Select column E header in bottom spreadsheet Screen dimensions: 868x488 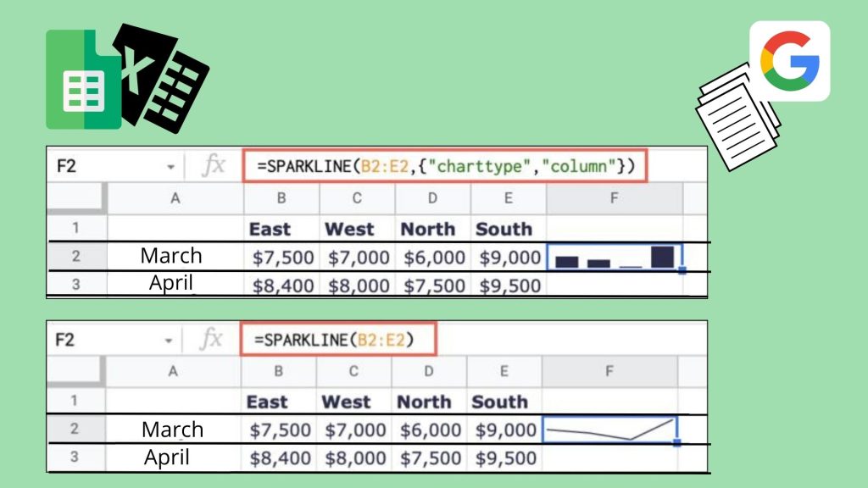click(504, 371)
